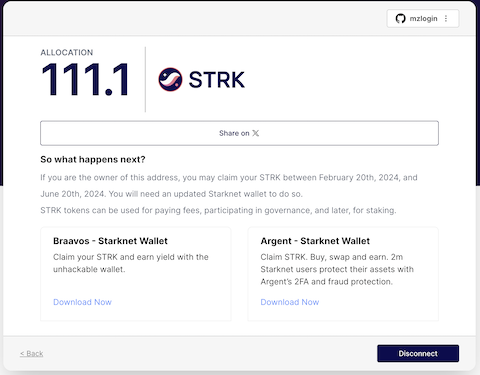
Task: Click the 'Claim STRK. Buy, swap and earn' description
Action: click(x=337, y=269)
